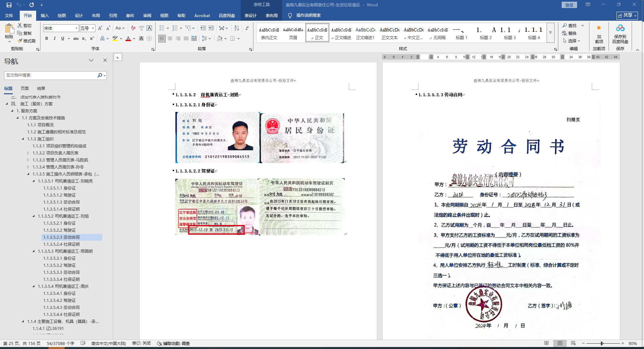Image resolution: width=644 pixels, height=349 pixels.
Task: Click the multilevel list icon
Action: (x=188, y=28)
